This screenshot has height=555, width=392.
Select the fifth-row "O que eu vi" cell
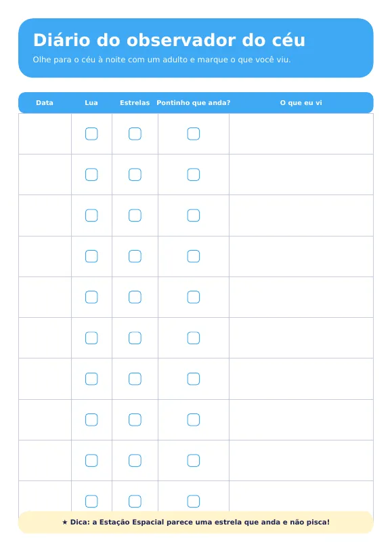click(301, 297)
